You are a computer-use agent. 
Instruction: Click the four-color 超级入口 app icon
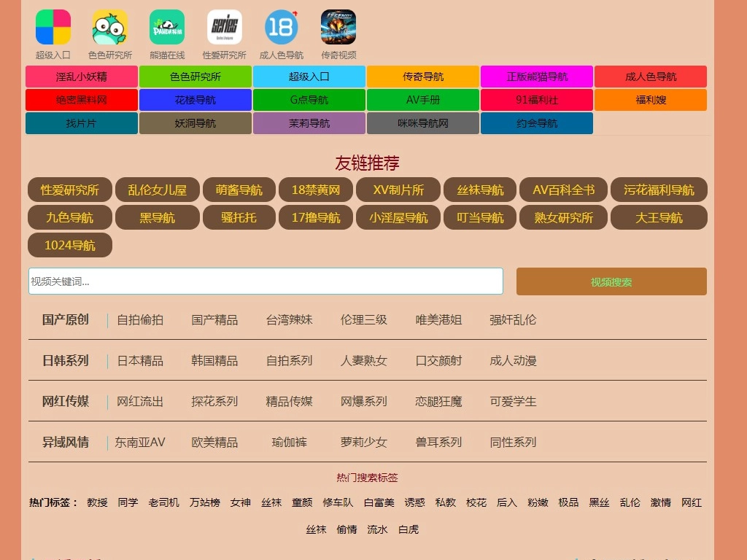[53, 28]
